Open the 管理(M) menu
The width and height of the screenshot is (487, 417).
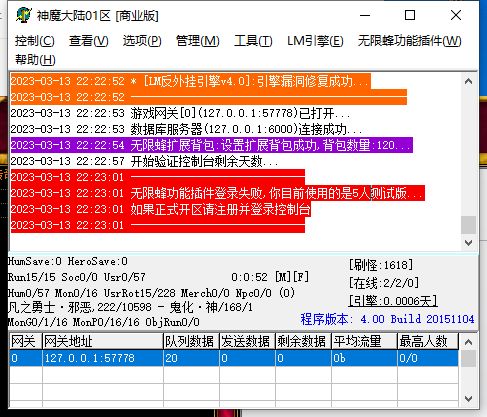point(198,41)
